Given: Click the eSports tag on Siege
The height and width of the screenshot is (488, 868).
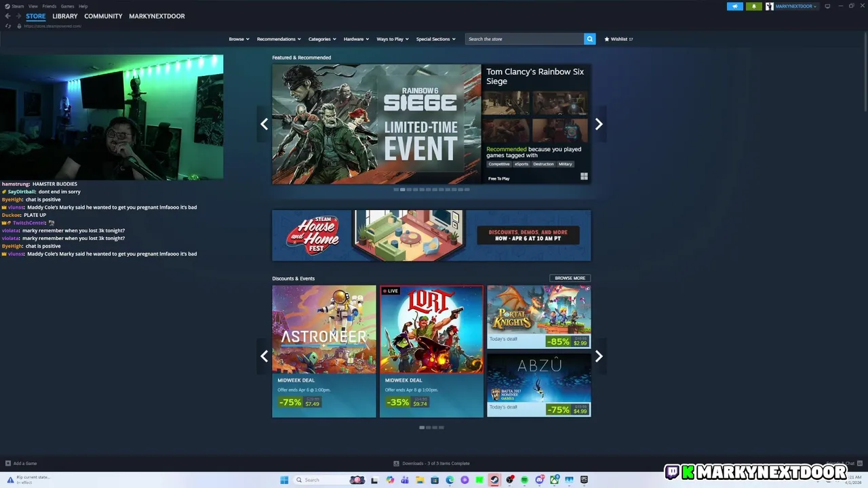Looking at the screenshot, I should pyautogui.click(x=521, y=164).
